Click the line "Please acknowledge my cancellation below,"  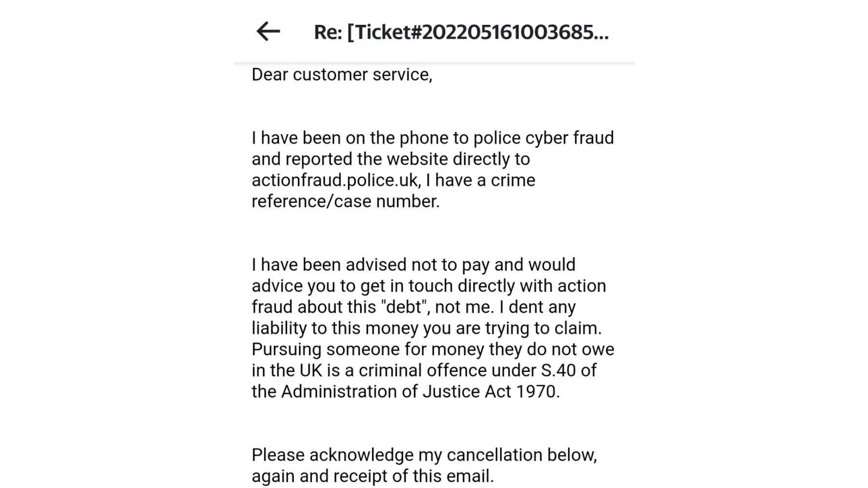pos(424,455)
